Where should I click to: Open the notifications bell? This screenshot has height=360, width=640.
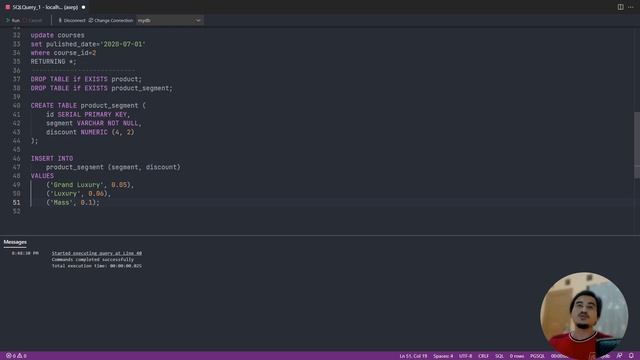pos(631,356)
